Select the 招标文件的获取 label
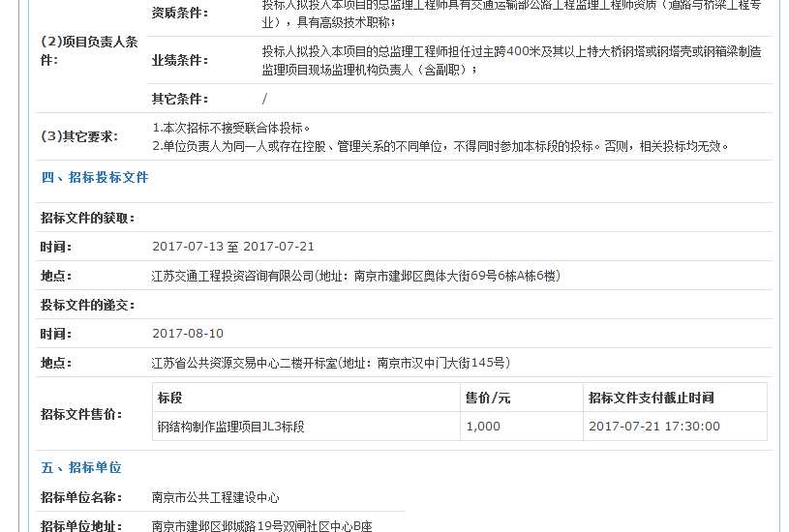Viewport: 789px width, 532px height. (x=88, y=218)
